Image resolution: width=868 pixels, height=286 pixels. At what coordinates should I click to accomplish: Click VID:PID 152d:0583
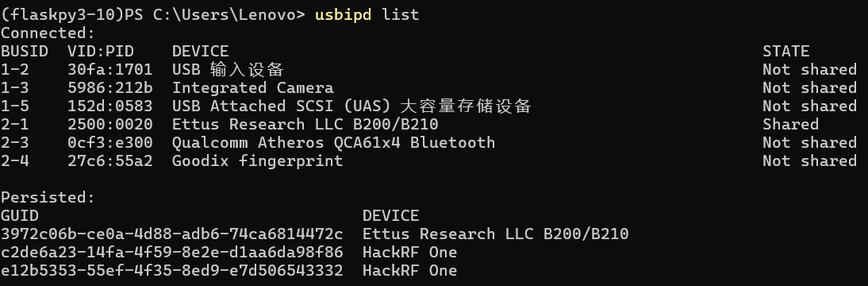click(110, 106)
